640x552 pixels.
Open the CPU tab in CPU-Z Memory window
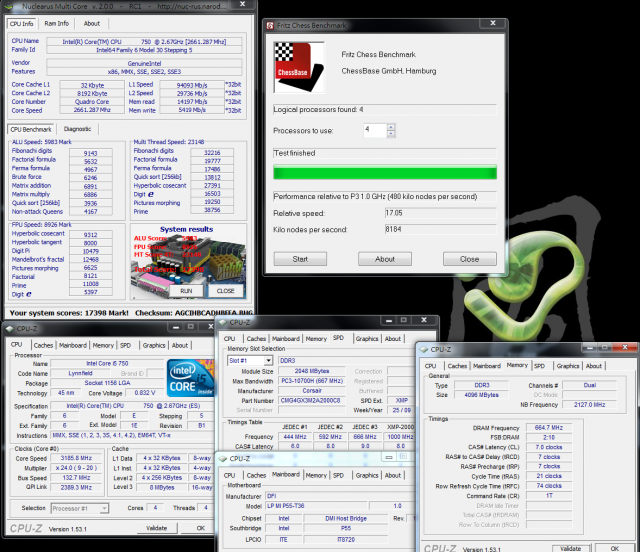(x=431, y=366)
